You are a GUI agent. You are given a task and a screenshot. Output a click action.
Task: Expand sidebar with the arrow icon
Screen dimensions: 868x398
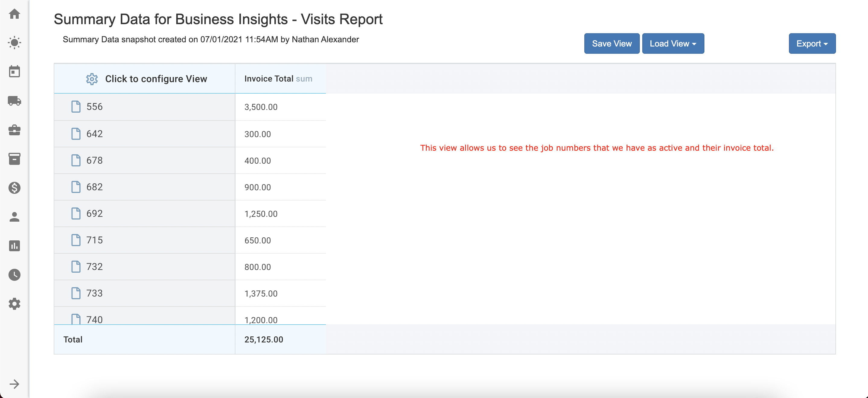[14, 384]
